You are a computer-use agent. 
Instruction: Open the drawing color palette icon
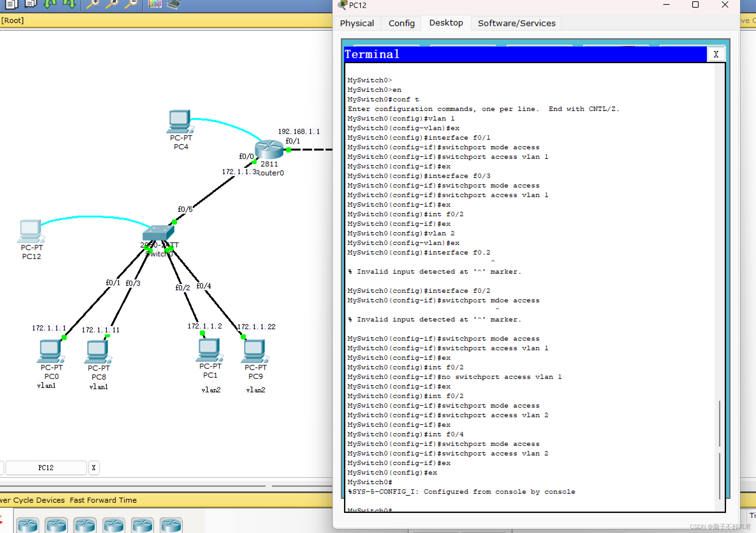pos(154,4)
